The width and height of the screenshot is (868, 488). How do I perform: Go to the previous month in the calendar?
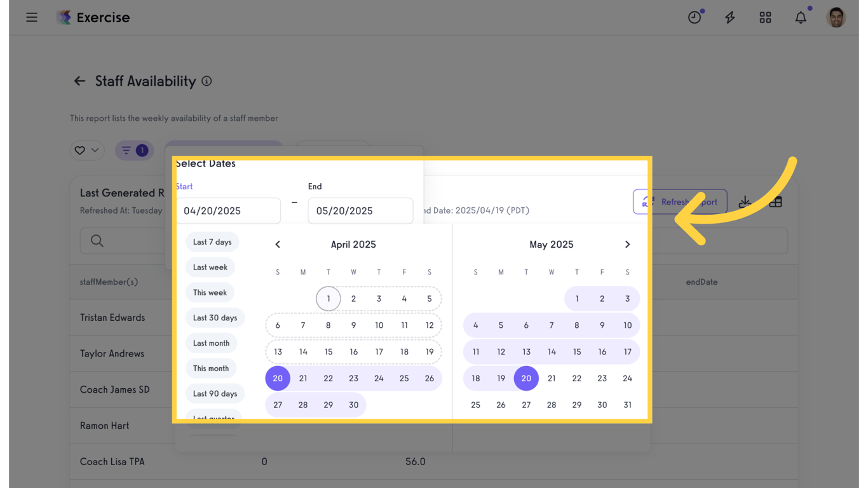278,244
